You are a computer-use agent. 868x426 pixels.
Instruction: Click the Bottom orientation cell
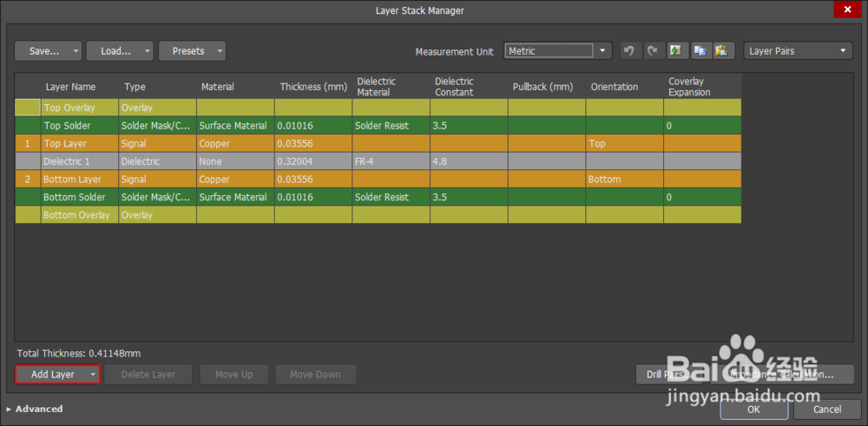[625, 180]
